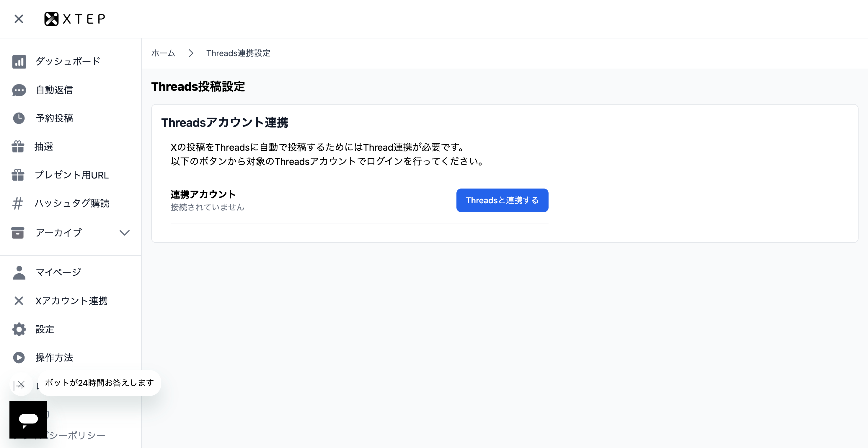868x448 pixels.
Task: Click the Threadsアカウント連携 heading
Action: pos(225,122)
